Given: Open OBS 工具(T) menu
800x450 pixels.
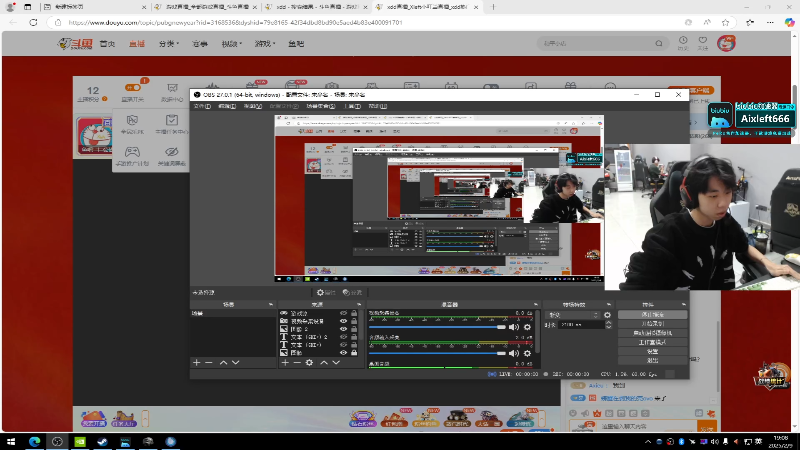Looking at the screenshot, I should [x=353, y=106].
